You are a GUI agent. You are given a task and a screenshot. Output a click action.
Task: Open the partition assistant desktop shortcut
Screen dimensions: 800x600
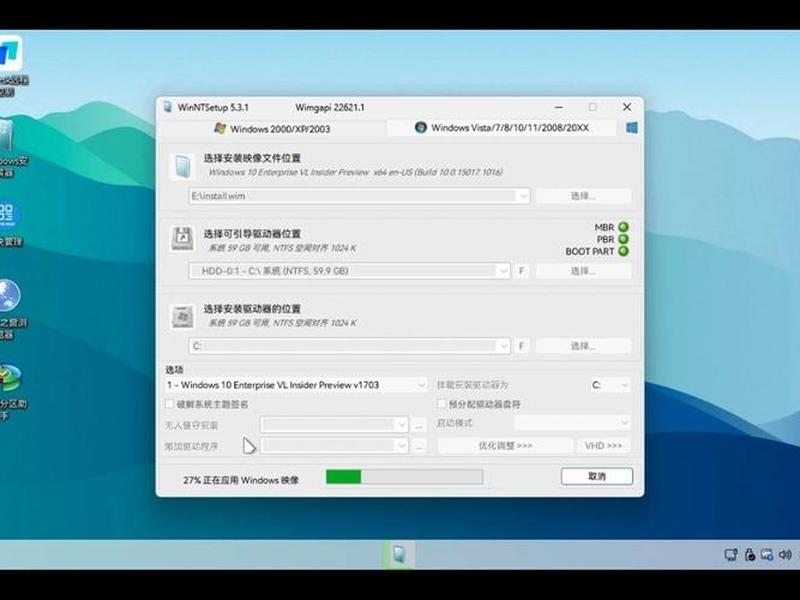click(10, 378)
